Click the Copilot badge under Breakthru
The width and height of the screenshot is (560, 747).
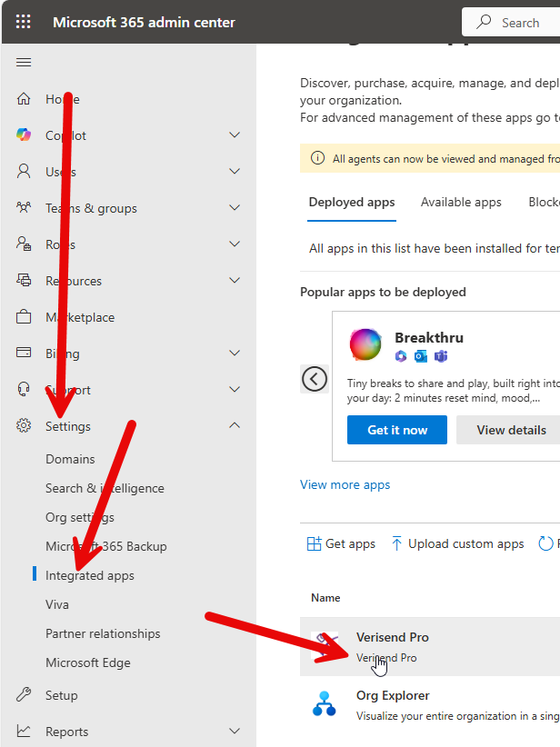coord(401,356)
